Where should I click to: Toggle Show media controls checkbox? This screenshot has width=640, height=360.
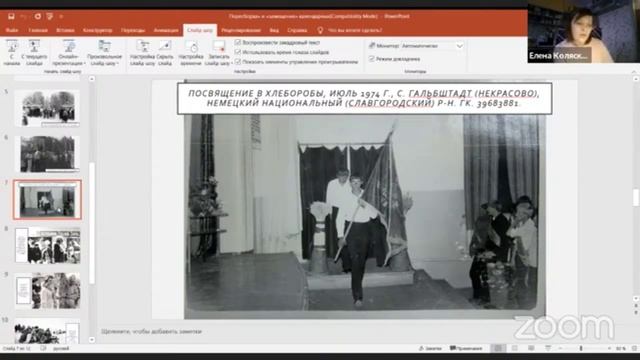point(238,62)
